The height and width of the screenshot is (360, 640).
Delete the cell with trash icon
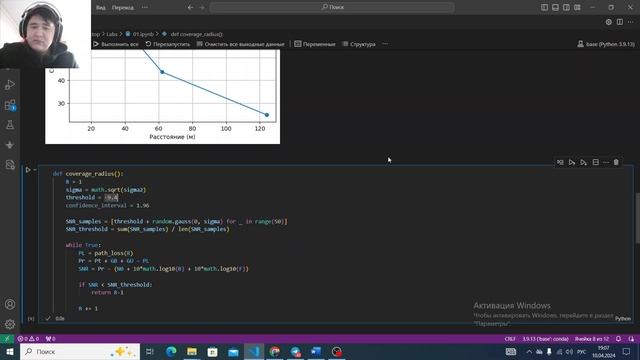click(616, 162)
